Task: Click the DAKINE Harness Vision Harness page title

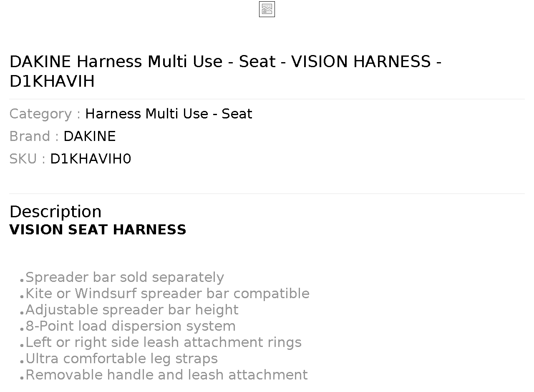Action: (x=225, y=71)
